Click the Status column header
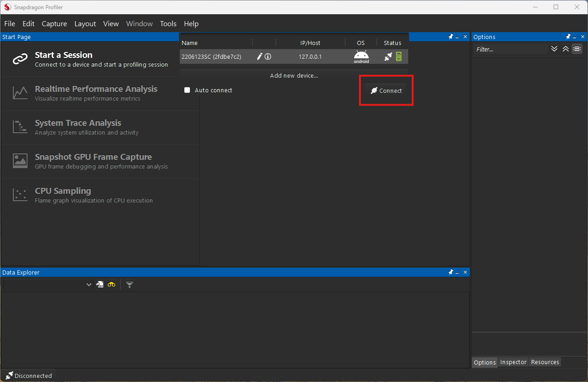 [x=393, y=43]
